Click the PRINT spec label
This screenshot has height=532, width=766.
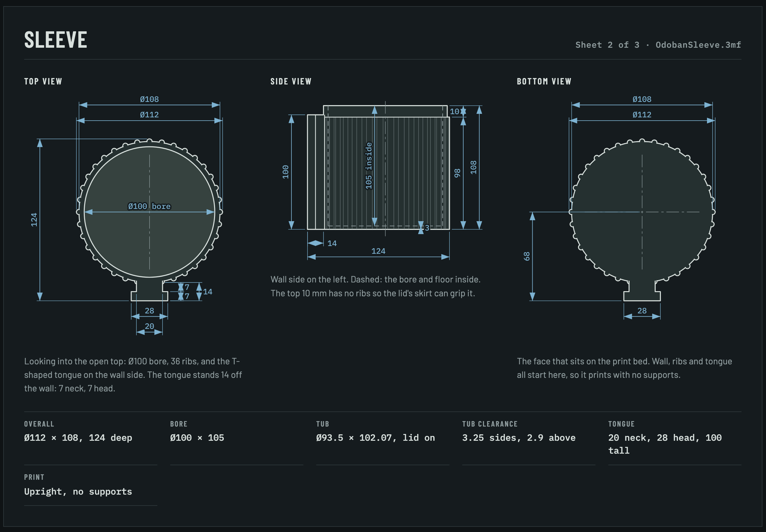pyautogui.click(x=34, y=477)
